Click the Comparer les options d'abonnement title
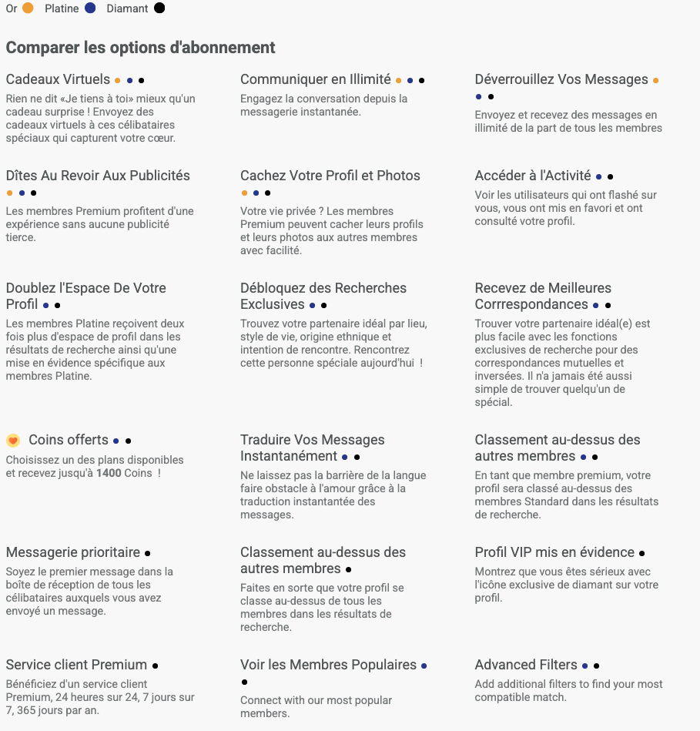Viewport: 700px width, 731px height. click(x=140, y=48)
